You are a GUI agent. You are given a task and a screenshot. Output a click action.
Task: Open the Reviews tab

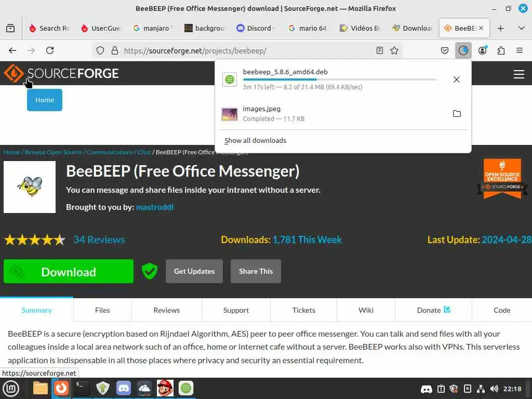pos(167,310)
